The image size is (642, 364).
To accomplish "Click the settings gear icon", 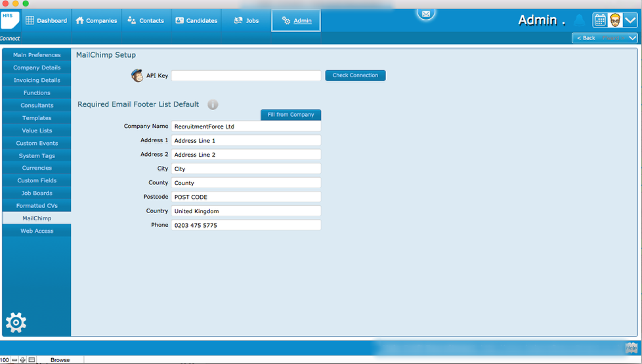I will pyautogui.click(x=16, y=323).
